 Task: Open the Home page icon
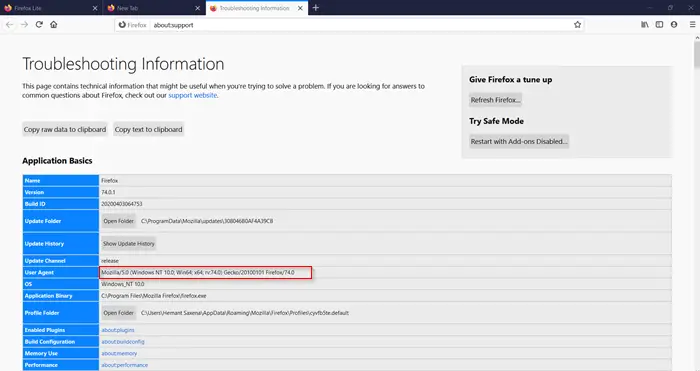click(x=54, y=25)
